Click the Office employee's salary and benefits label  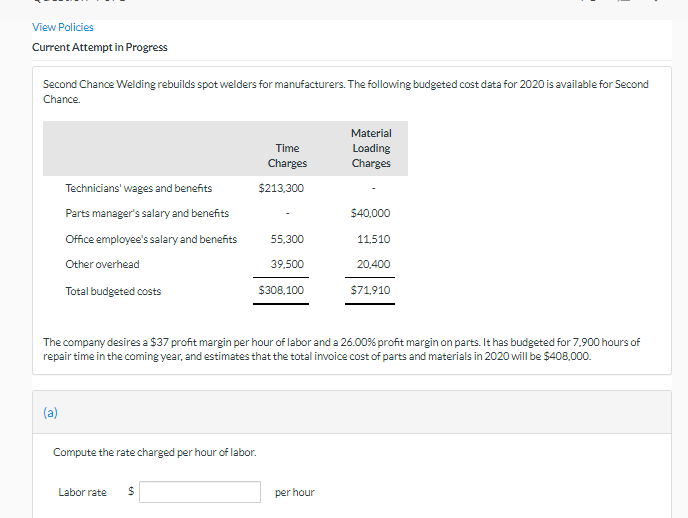[151, 239]
